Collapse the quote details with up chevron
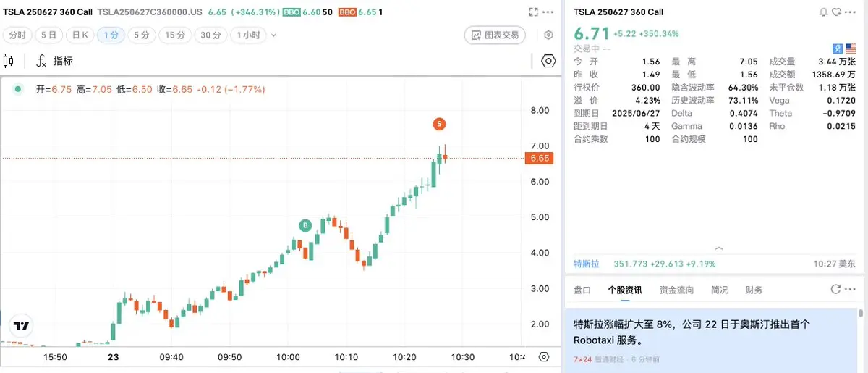The height and width of the screenshot is (373, 868). coord(718,248)
